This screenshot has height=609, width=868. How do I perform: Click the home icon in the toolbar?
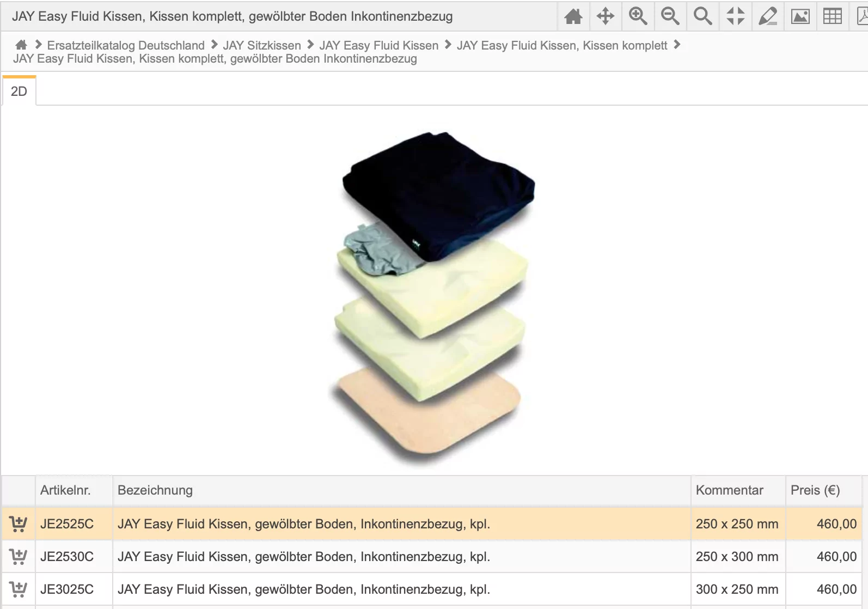[x=573, y=16]
